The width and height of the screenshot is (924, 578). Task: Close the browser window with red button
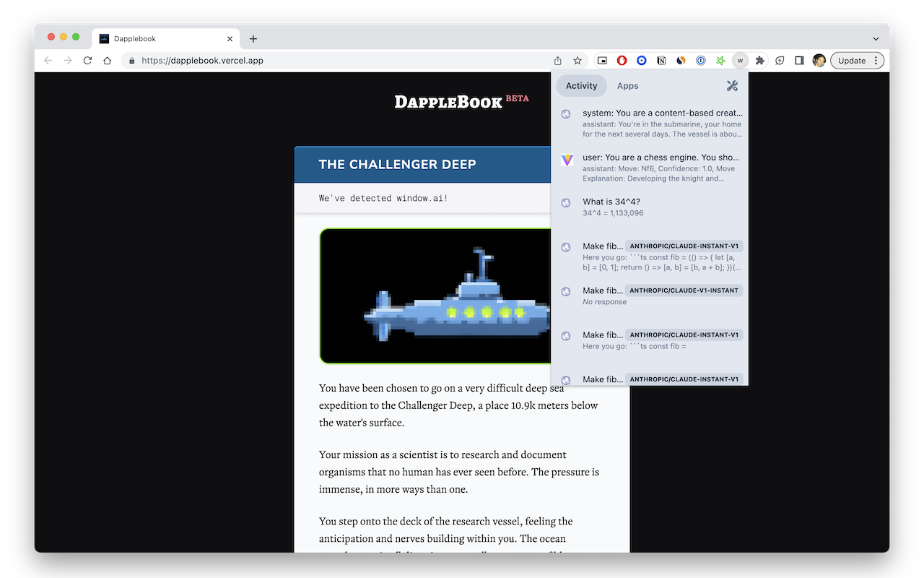tap(51, 37)
